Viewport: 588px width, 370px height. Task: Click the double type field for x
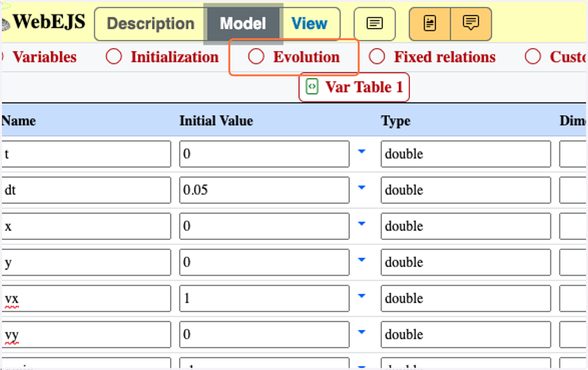pos(466,226)
